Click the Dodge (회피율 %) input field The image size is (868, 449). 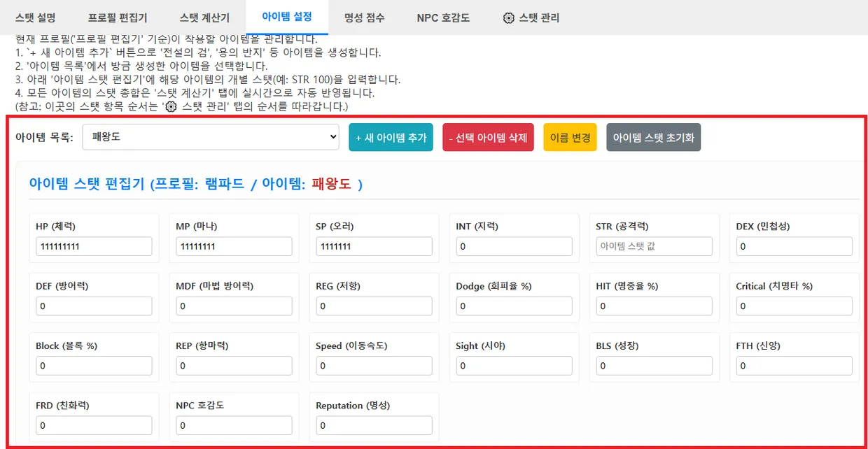514,306
